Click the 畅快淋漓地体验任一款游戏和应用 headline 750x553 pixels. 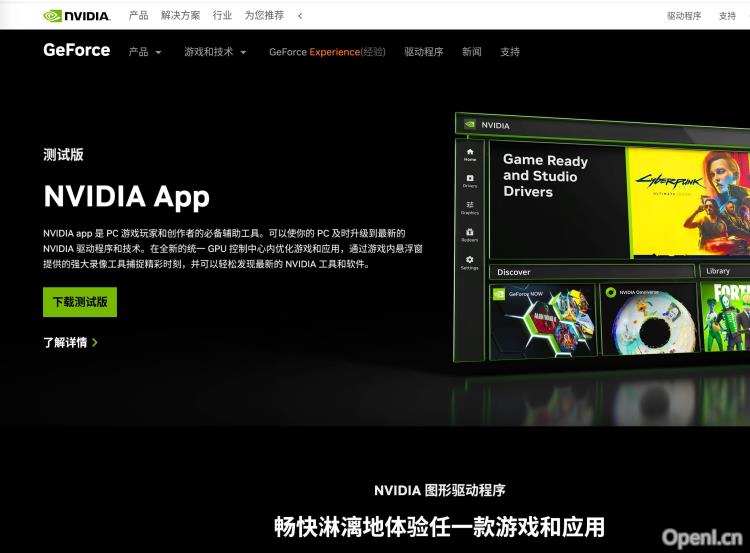[x=440, y=527]
